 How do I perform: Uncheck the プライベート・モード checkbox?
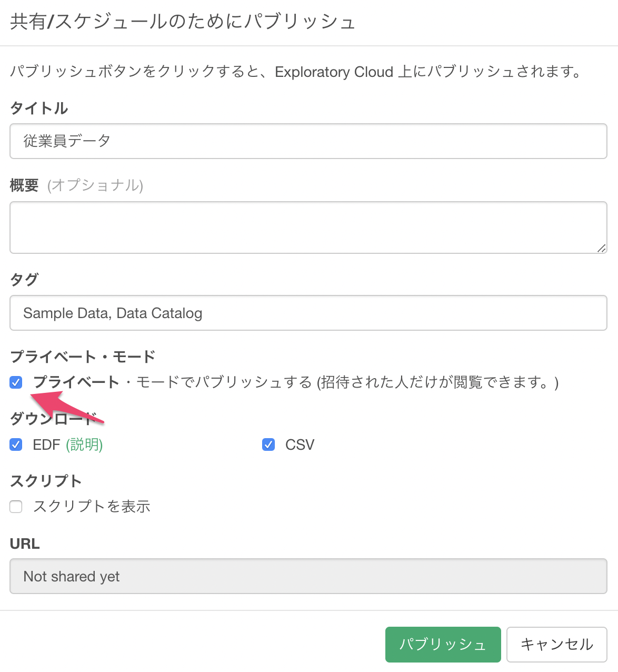click(x=16, y=382)
